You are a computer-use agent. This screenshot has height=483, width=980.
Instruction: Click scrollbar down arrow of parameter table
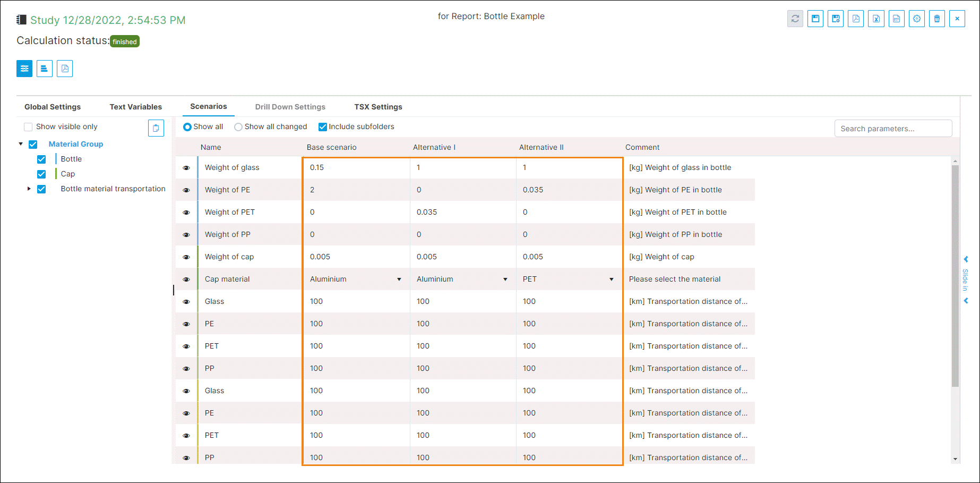[x=955, y=459]
